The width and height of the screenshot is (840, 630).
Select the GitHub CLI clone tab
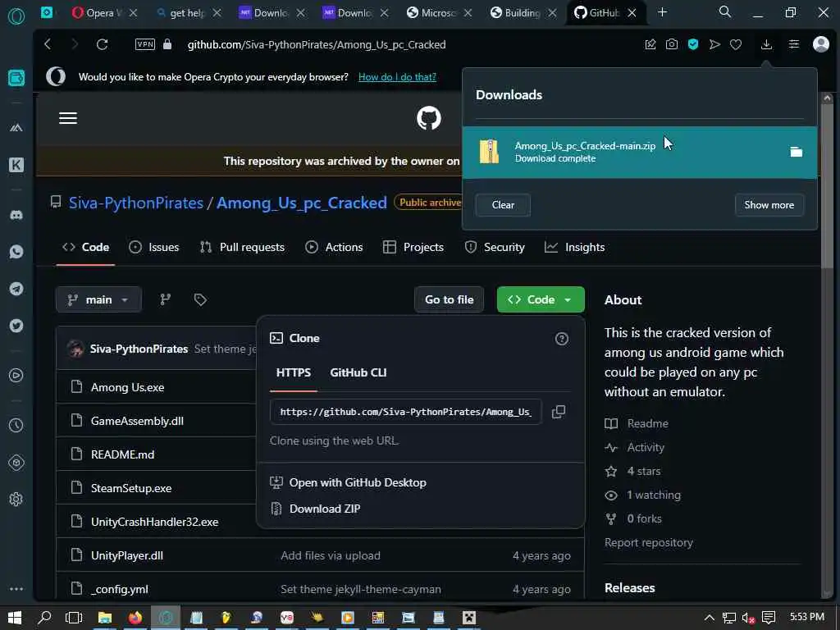pyautogui.click(x=358, y=372)
